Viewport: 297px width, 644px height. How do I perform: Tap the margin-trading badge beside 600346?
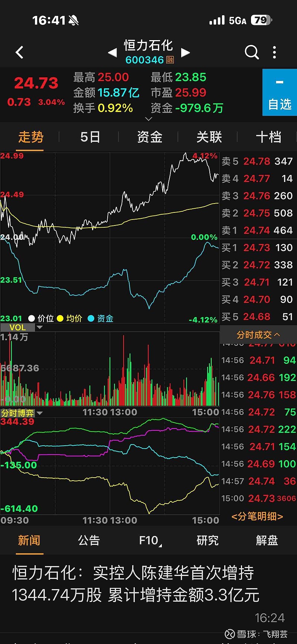170,60
